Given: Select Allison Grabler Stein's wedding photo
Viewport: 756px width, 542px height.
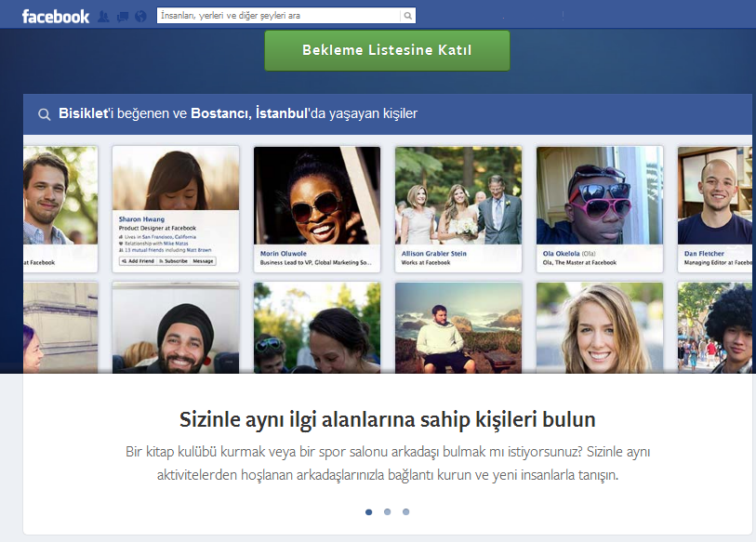Looking at the screenshot, I should (x=458, y=195).
